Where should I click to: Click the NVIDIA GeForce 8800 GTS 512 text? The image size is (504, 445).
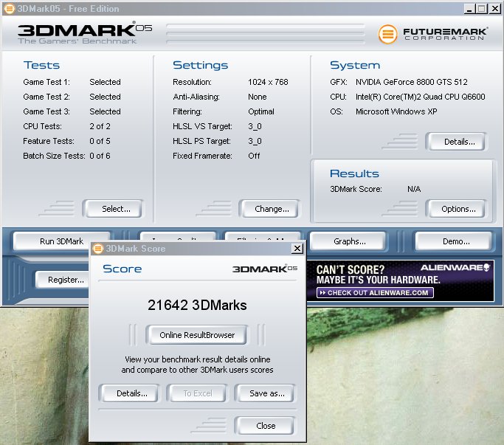coord(412,82)
